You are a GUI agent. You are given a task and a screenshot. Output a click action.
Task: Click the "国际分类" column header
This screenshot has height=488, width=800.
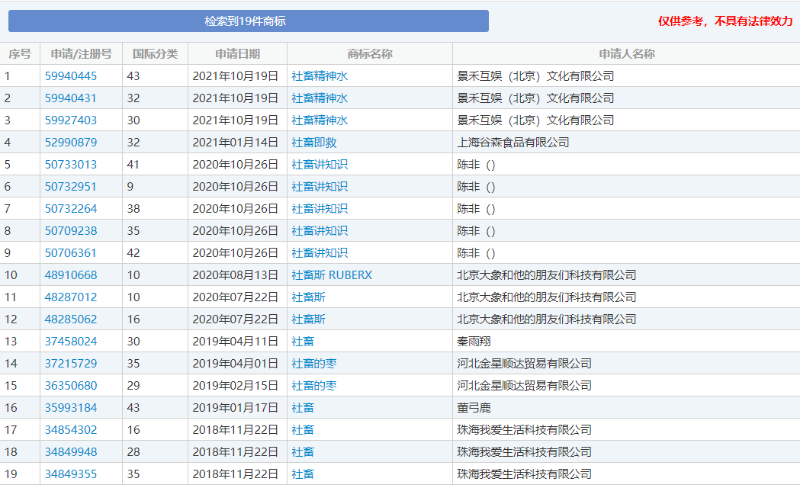coord(155,54)
